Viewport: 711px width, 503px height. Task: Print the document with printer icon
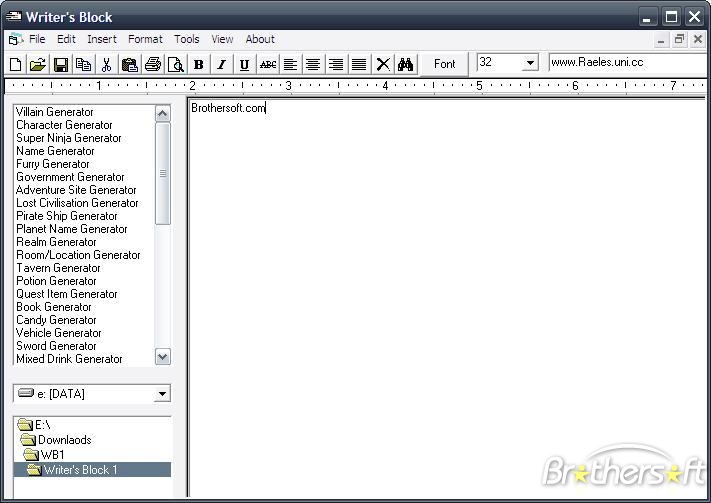coord(153,65)
